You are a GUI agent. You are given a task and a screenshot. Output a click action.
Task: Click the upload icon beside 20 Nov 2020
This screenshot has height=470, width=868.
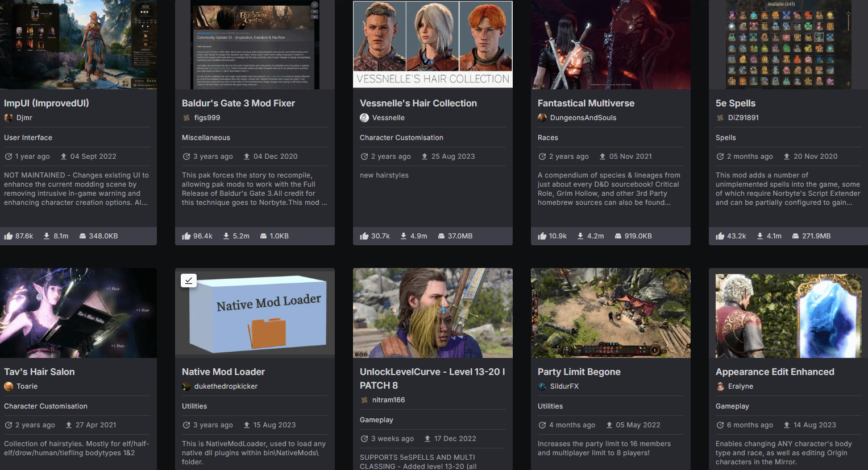point(787,156)
